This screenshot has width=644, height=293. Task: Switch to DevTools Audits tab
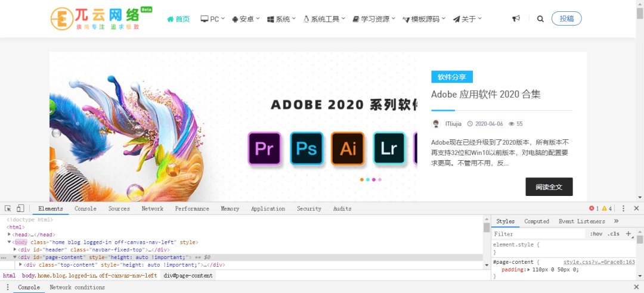click(342, 208)
